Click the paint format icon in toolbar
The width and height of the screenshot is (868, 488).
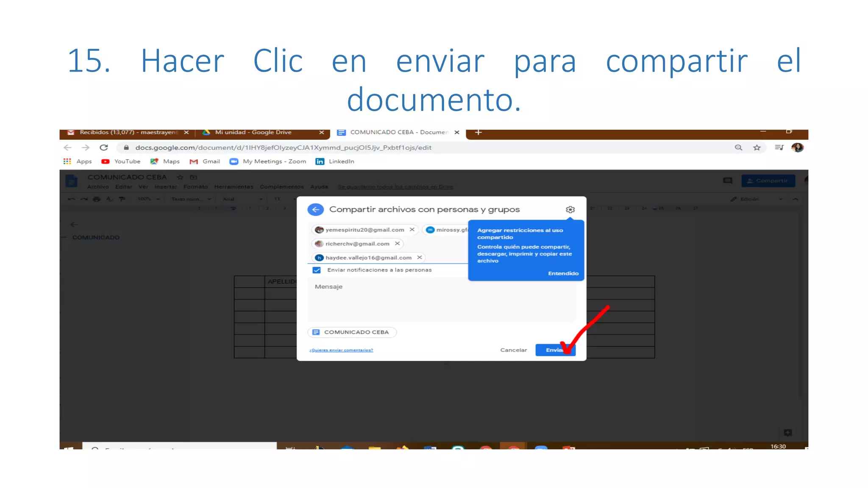(122, 199)
